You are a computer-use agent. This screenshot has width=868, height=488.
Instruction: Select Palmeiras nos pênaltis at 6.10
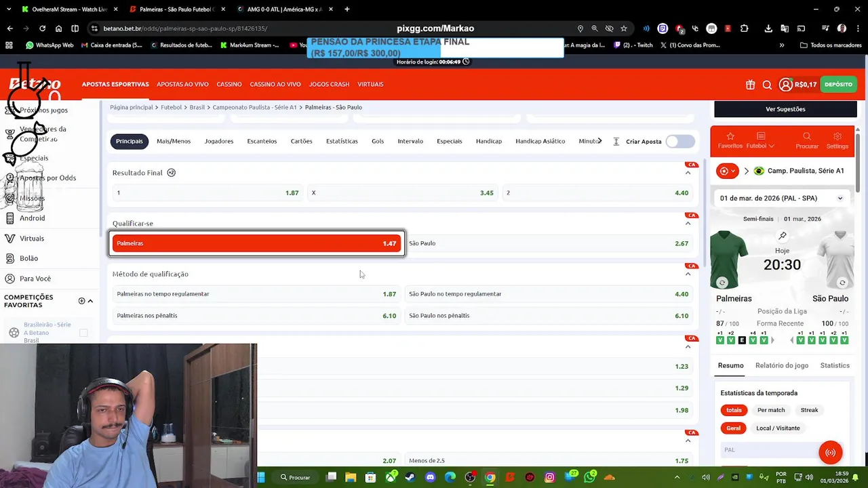[x=256, y=316]
